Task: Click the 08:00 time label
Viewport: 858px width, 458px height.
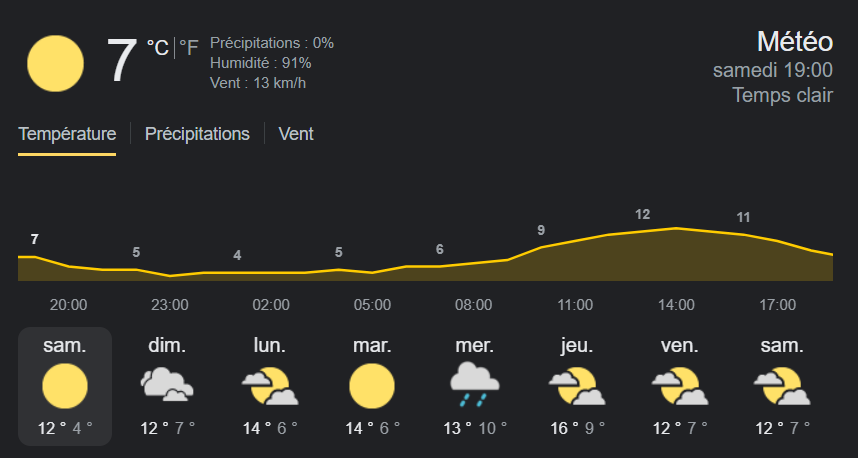Action: pos(473,305)
